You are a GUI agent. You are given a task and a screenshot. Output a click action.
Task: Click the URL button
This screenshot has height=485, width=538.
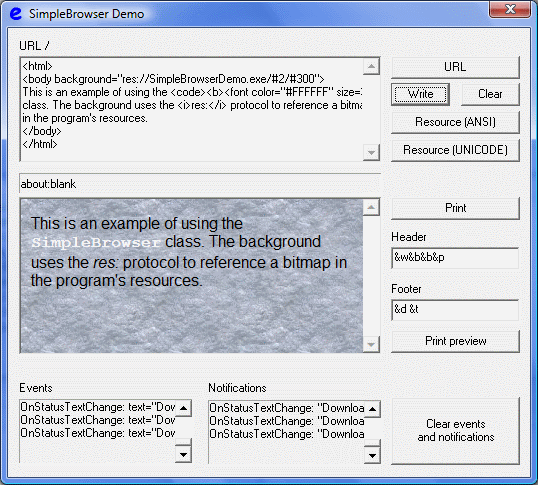click(x=455, y=67)
